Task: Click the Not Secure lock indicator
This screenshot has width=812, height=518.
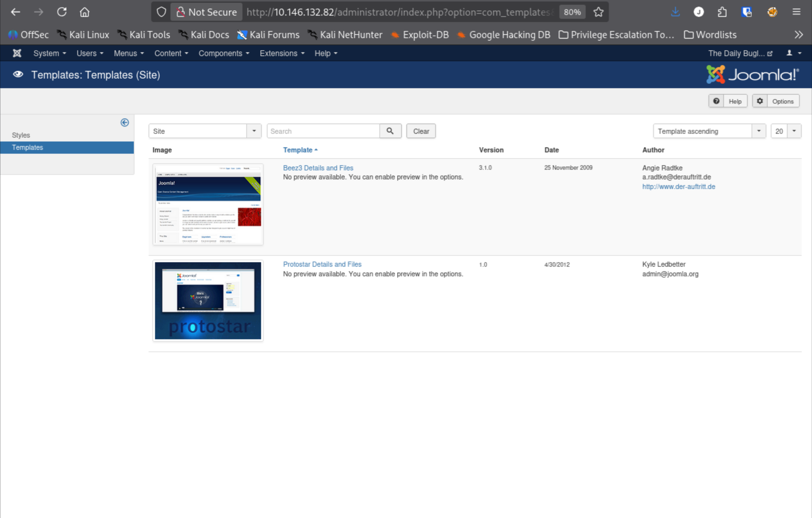Action: 206,12
